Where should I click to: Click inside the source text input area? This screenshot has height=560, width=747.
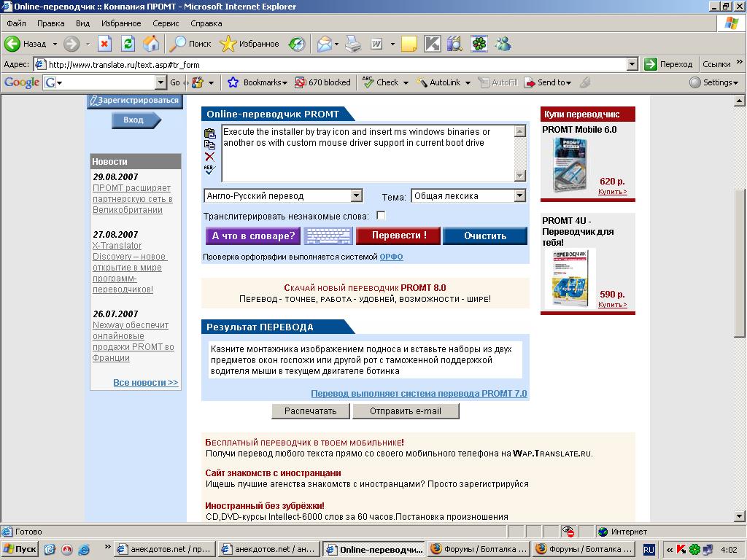[368, 153]
